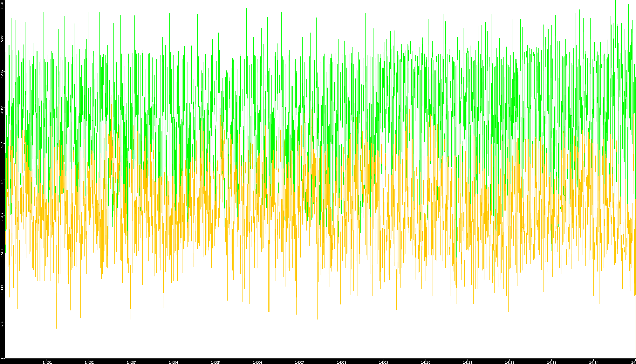Screen dimensions: 636x364
Task: Click the 14:04 time axis marker
Action: point(173,362)
